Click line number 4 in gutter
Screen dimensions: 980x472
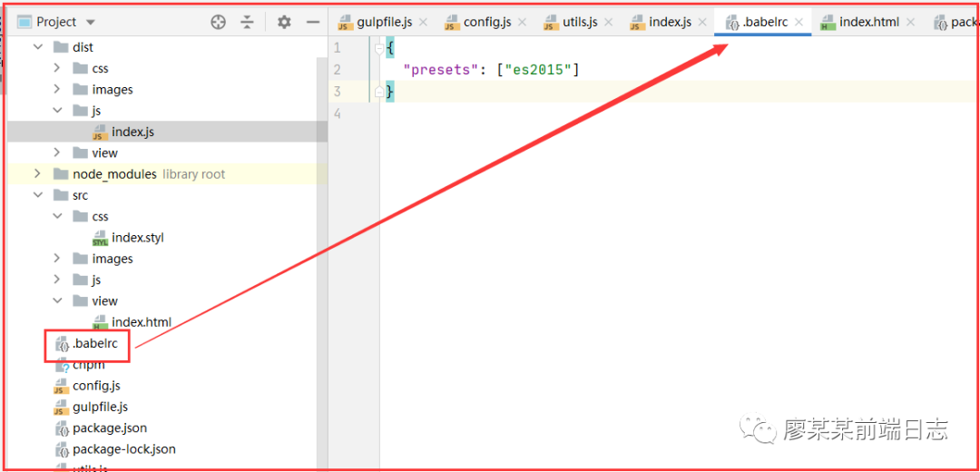point(338,113)
